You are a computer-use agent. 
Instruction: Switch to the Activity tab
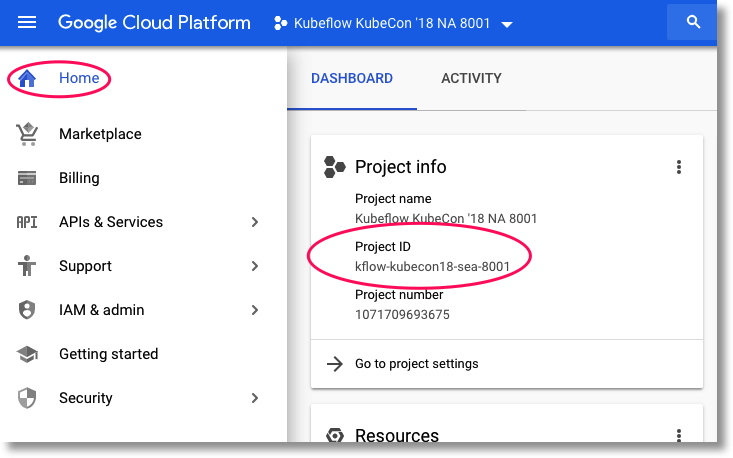pos(471,79)
